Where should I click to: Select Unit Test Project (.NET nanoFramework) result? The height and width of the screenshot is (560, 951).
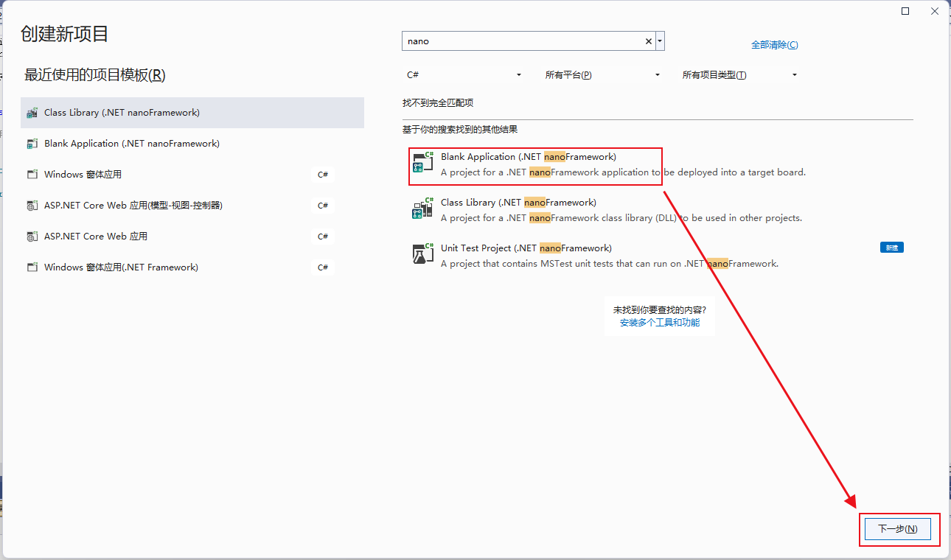click(x=658, y=256)
